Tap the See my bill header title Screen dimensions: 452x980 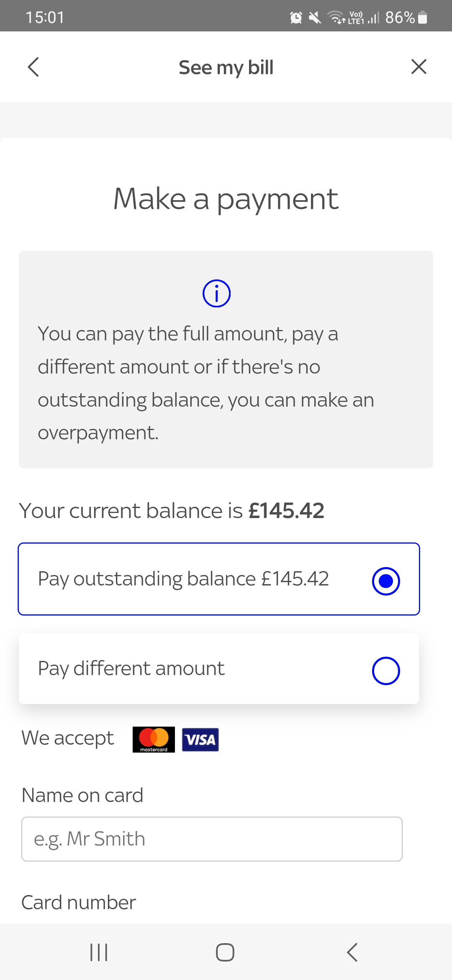[x=226, y=67]
